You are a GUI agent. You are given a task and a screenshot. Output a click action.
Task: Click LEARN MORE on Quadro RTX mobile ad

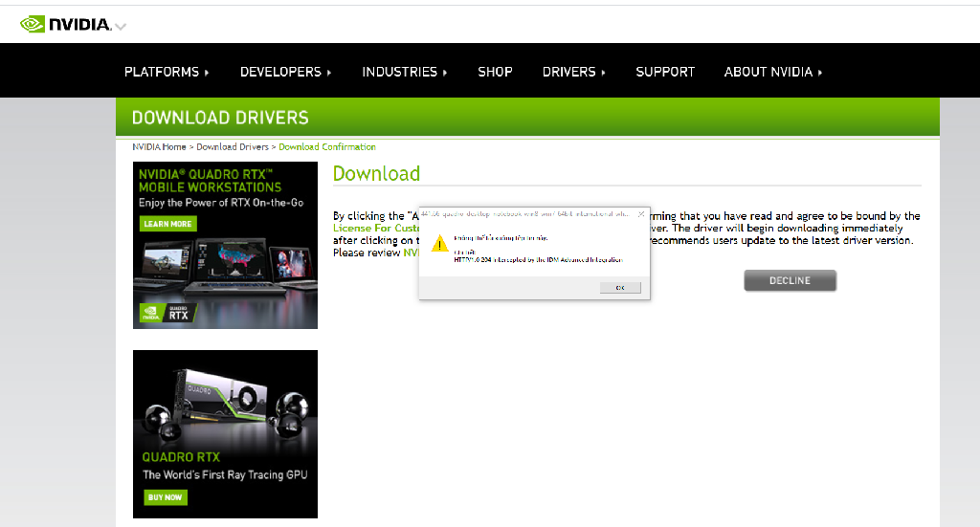[x=167, y=224]
